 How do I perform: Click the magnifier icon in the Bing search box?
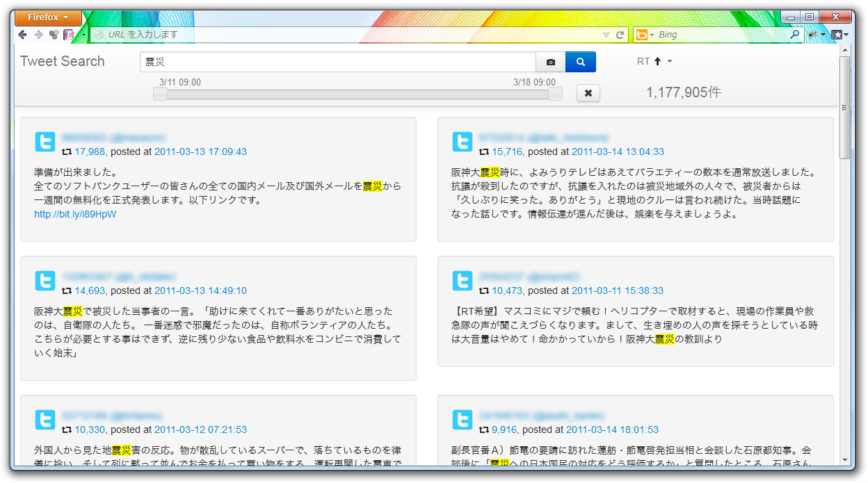(x=795, y=35)
